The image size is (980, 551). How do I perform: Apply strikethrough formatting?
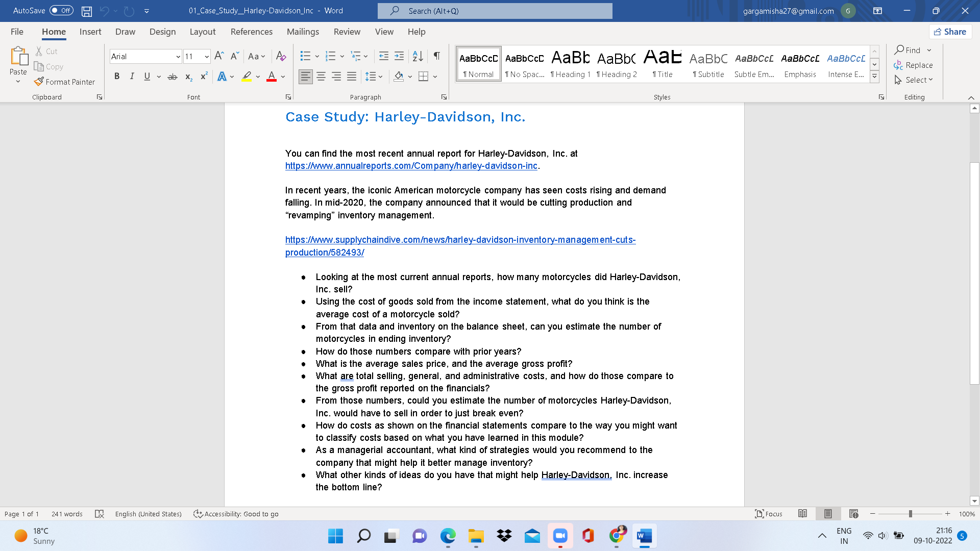173,76
